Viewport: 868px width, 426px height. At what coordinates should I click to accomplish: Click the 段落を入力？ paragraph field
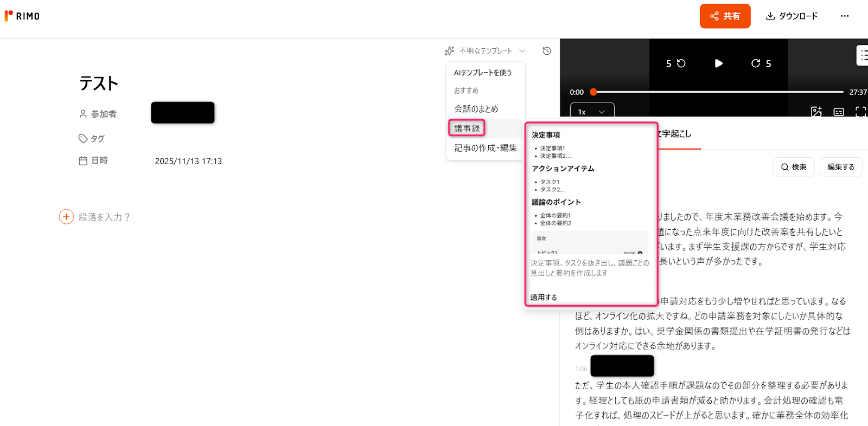[x=104, y=217]
